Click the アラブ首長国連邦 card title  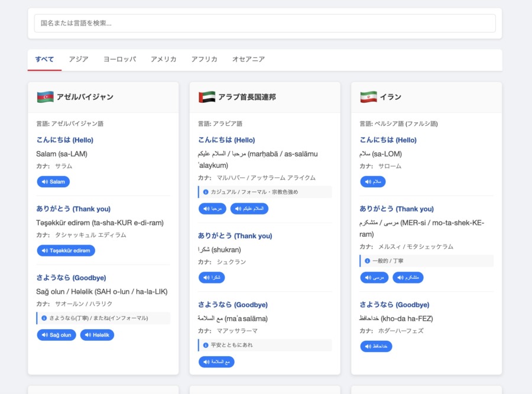pyautogui.click(x=247, y=97)
